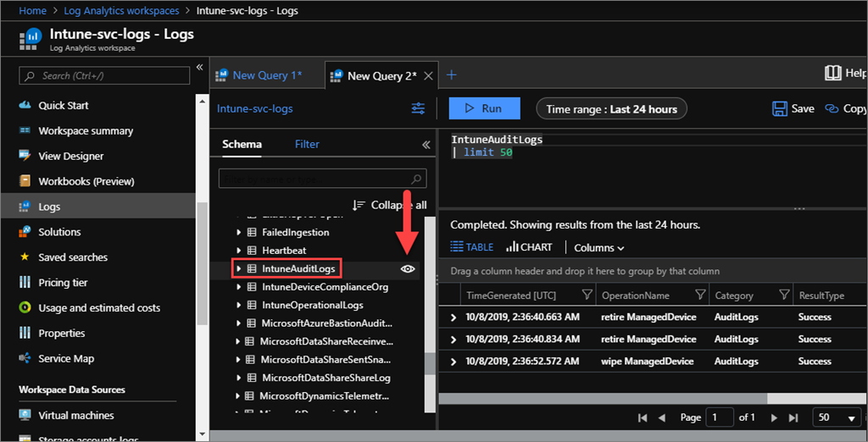The width and height of the screenshot is (868, 442).
Task: Switch results to CHART view
Action: pos(529,247)
